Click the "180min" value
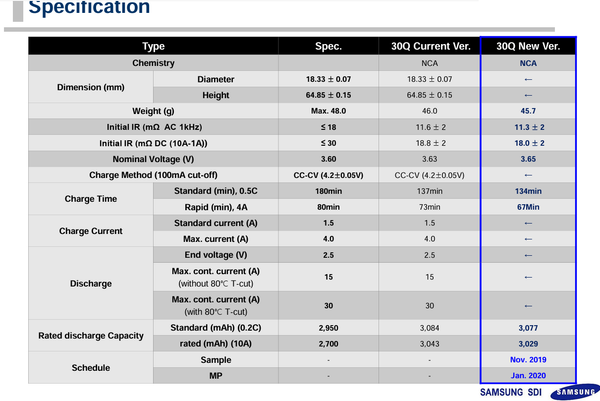Screen dimensions: 600x401 (328, 191)
